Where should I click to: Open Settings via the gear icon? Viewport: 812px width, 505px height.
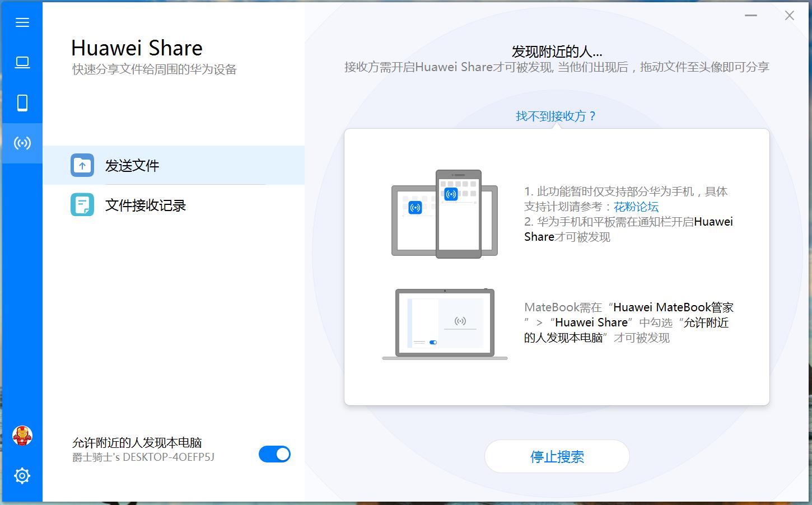click(x=22, y=475)
